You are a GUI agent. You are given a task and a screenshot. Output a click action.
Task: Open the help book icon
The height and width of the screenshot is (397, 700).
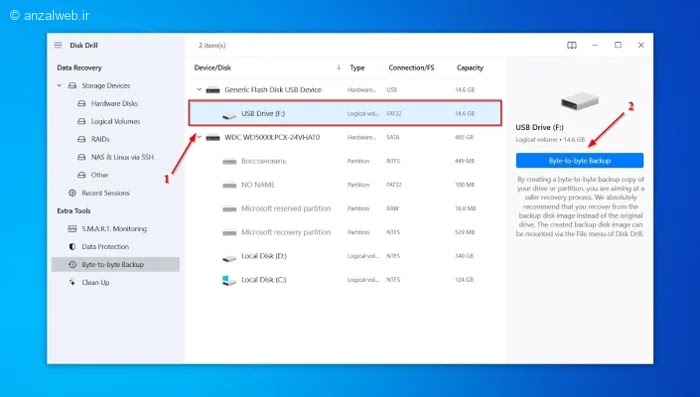click(x=571, y=45)
